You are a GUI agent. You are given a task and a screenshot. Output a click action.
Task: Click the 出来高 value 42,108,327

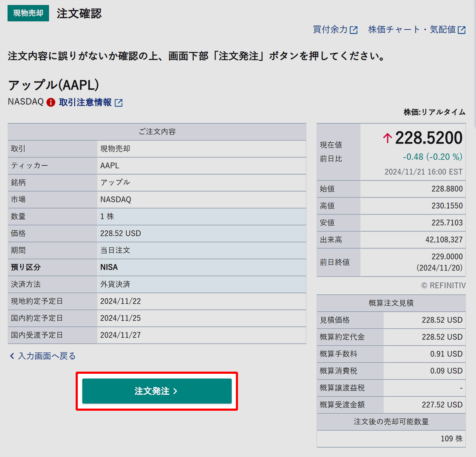pos(444,240)
